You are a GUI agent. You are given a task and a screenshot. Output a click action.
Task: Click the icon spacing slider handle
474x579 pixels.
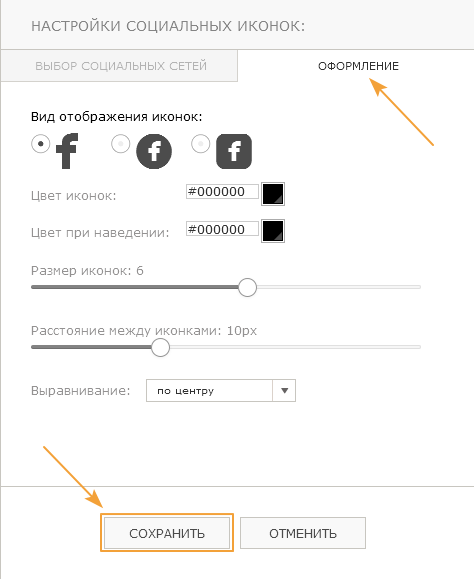coord(160,347)
